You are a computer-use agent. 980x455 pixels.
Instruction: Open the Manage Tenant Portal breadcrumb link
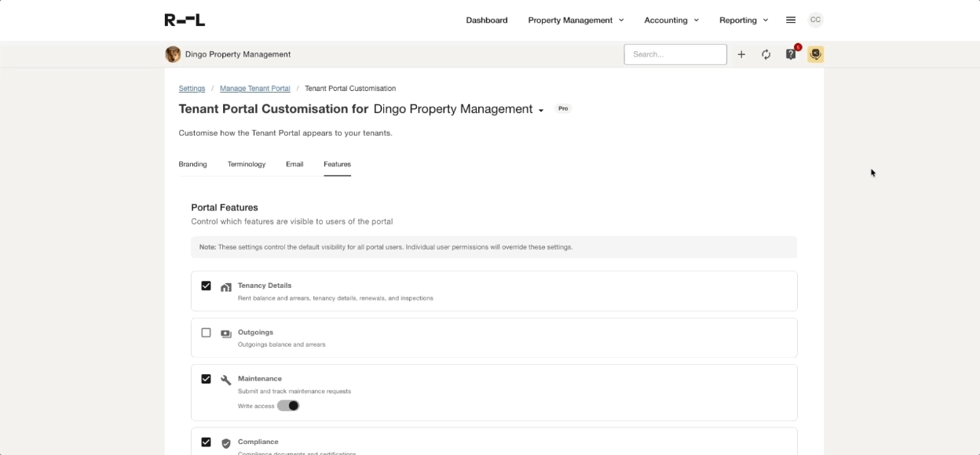pyautogui.click(x=254, y=89)
